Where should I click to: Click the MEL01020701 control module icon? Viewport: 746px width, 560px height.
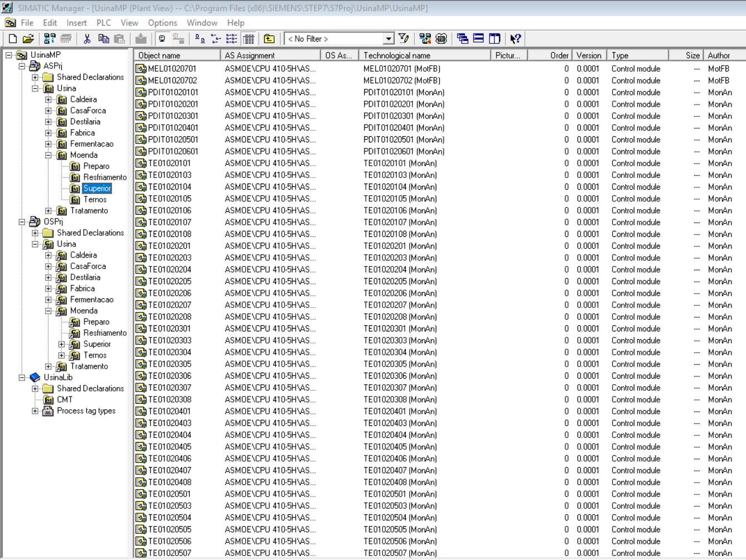141,69
